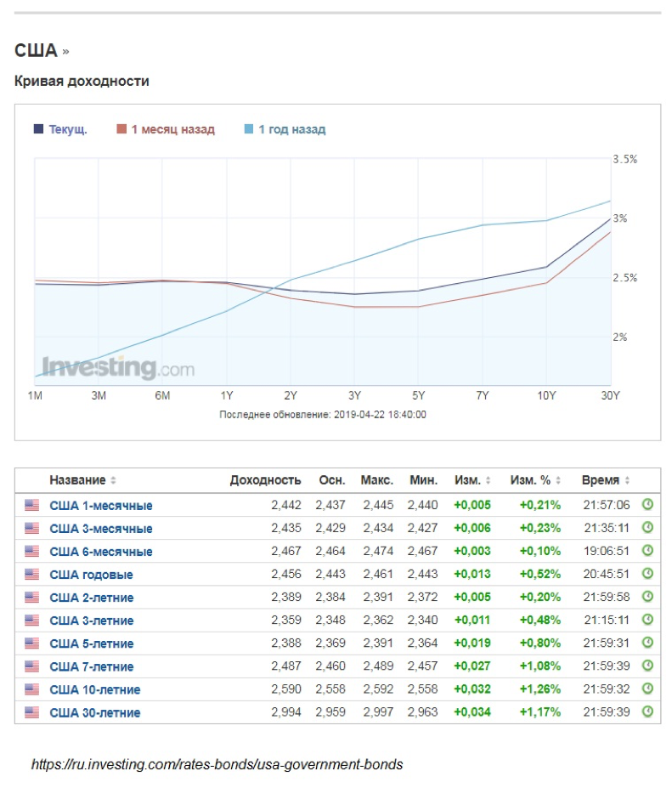Click the US flag beside США 3-месячные
Image resolution: width=672 pixels, height=788 pixels.
pyautogui.click(x=32, y=529)
